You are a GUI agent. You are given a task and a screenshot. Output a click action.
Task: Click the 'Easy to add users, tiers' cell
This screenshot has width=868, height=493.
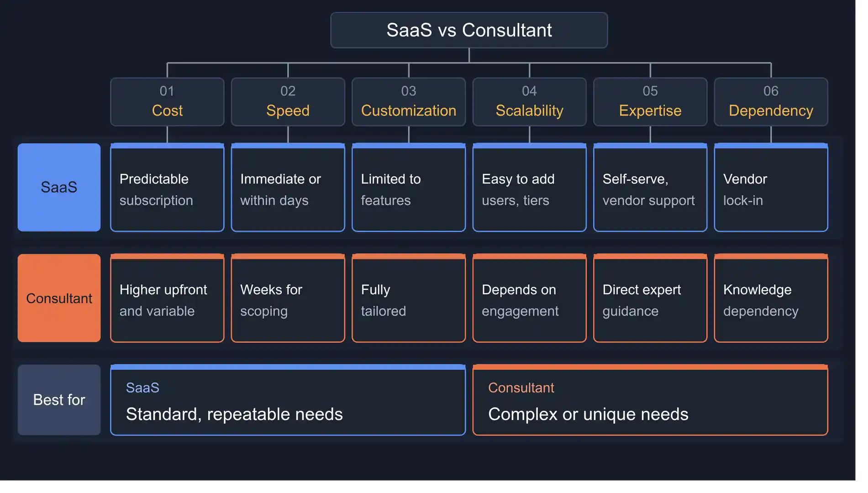[x=529, y=188]
